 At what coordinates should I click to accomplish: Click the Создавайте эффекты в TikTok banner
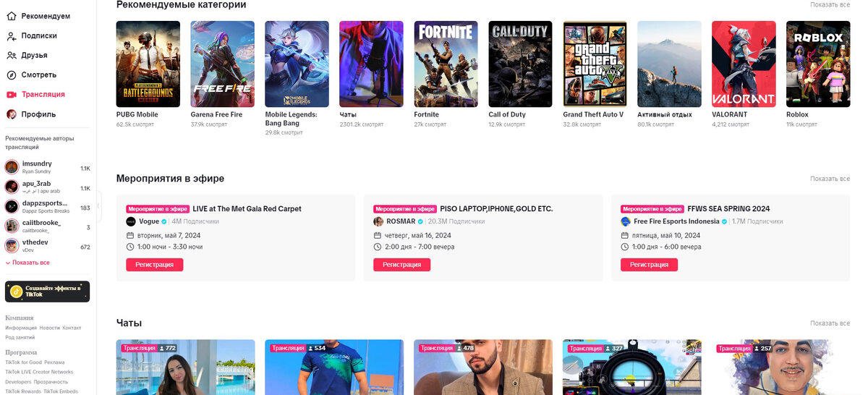48,292
